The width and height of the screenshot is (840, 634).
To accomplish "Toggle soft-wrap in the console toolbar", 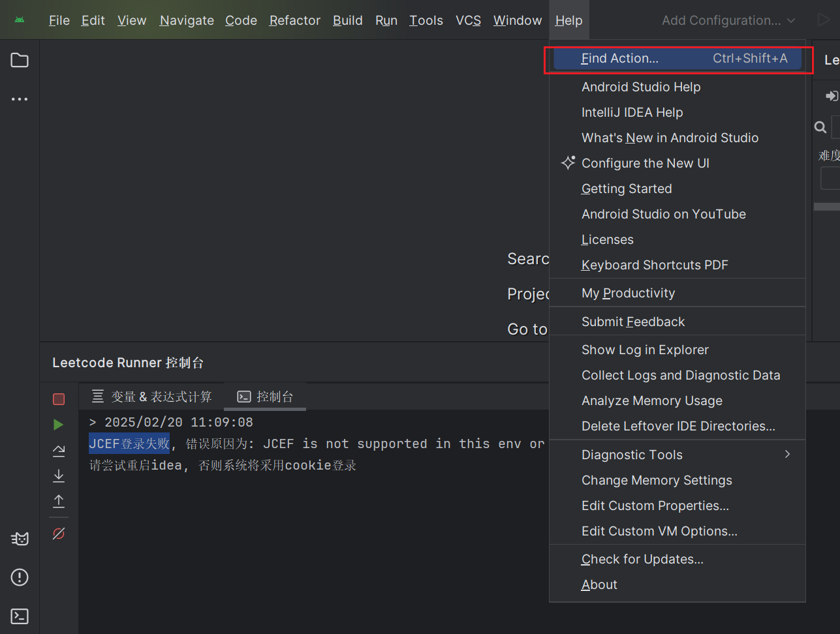I will (59, 450).
